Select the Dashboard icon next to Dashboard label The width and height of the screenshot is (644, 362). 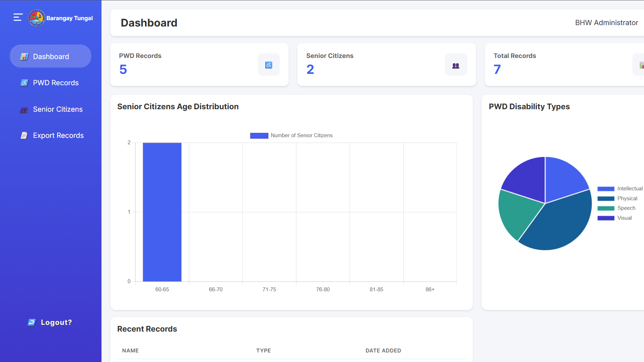pyautogui.click(x=24, y=56)
